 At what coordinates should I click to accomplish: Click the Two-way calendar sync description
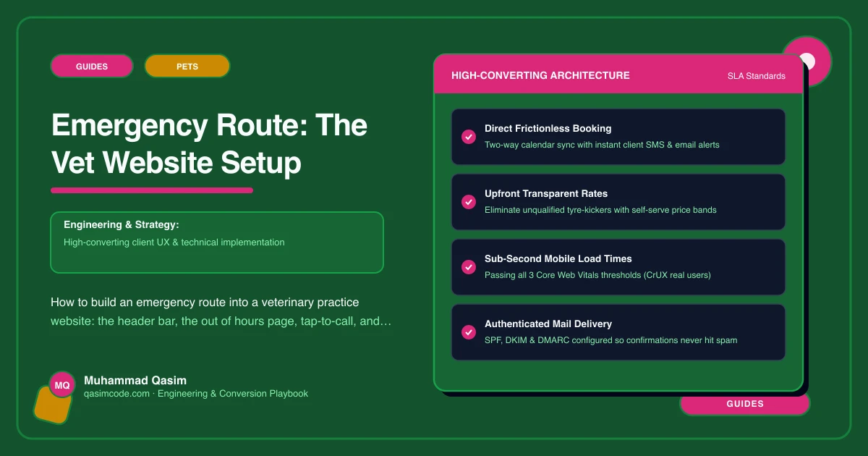(x=602, y=145)
